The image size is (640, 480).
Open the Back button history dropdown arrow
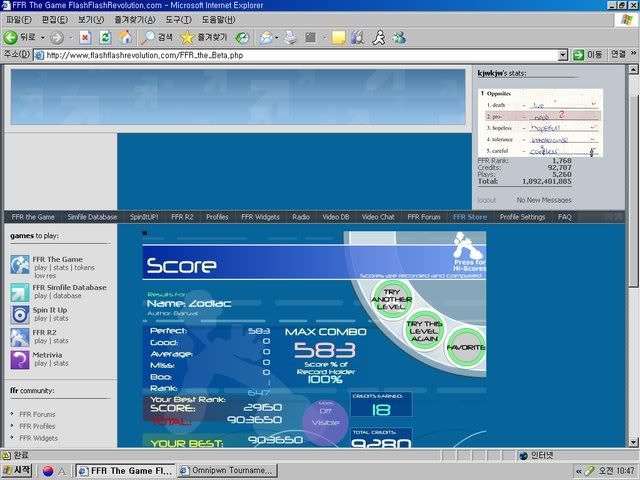tap(42, 37)
